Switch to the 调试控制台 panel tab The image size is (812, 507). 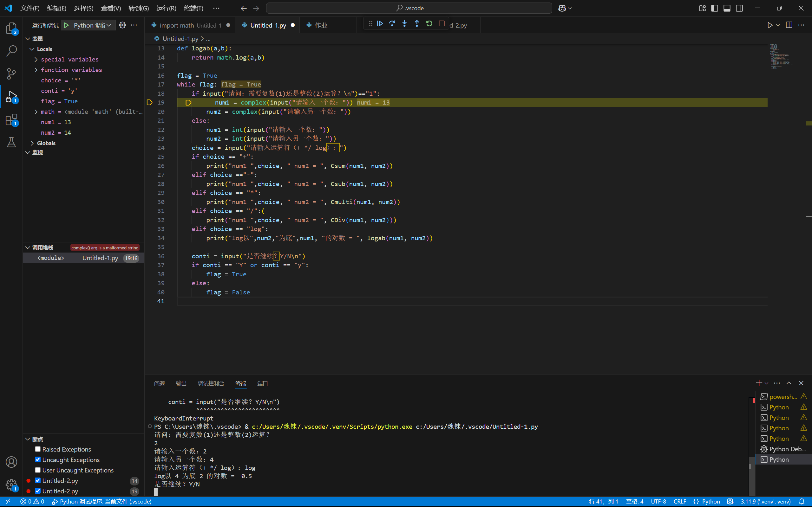point(211,383)
